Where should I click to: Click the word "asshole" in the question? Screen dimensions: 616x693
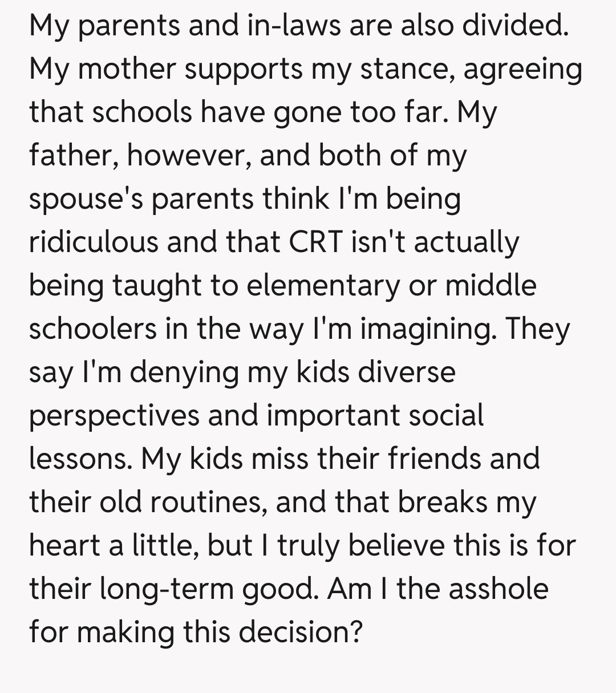click(498, 589)
